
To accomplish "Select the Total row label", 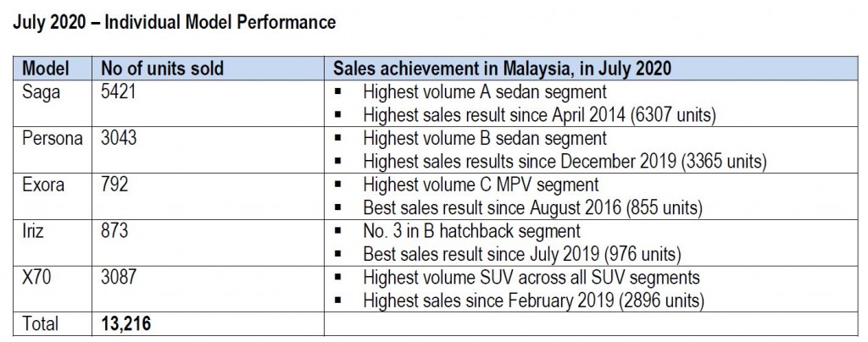I will point(40,323).
